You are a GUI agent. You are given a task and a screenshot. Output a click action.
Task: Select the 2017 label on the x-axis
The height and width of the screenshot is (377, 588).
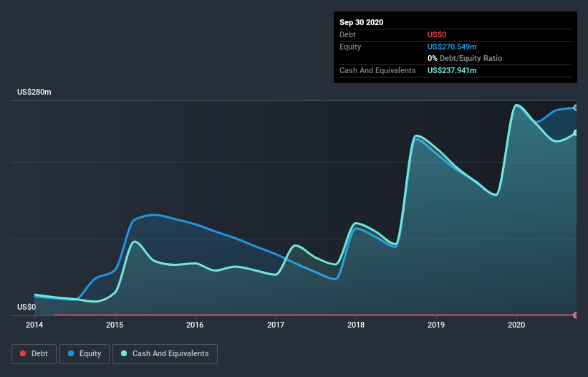click(x=275, y=325)
